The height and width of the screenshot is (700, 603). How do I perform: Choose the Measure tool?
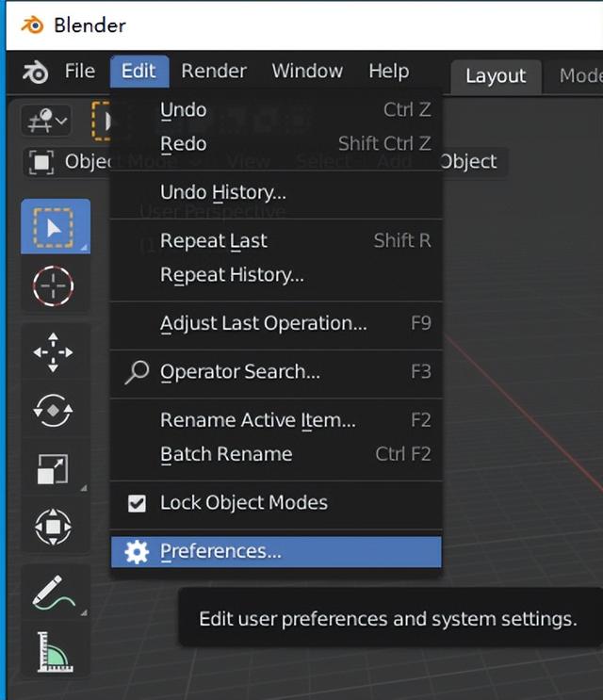pyautogui.click(x=55, y=651)
